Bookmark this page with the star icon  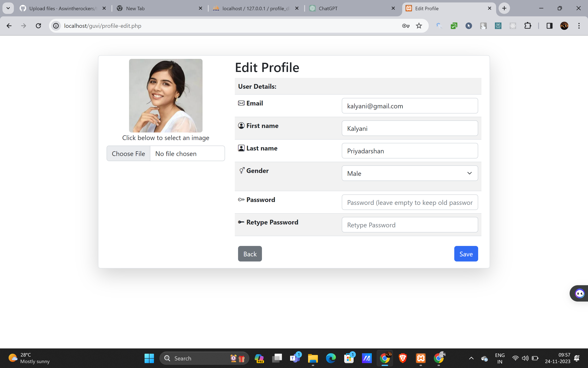(419, 26)
